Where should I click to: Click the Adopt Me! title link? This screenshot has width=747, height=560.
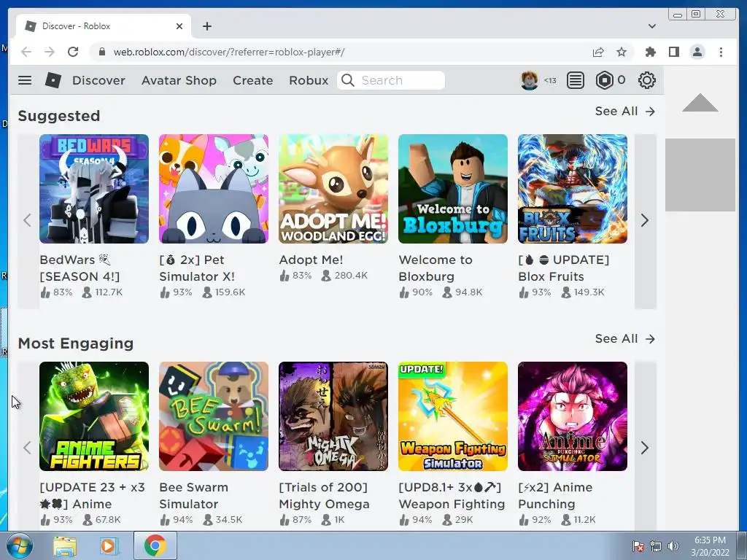click(311, 260)
